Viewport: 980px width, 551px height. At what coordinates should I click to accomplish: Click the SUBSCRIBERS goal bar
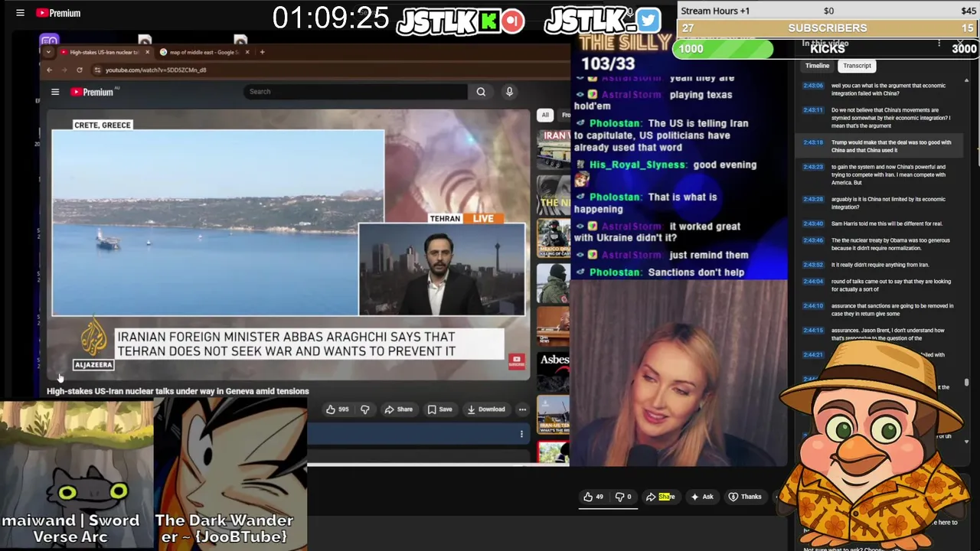pyautogui.click(x=828, y=28)
